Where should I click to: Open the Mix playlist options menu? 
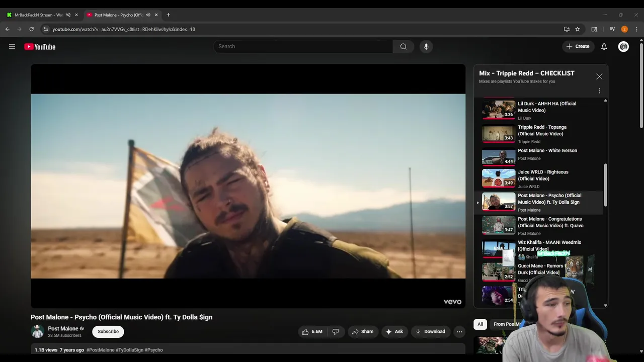[599, 91]
